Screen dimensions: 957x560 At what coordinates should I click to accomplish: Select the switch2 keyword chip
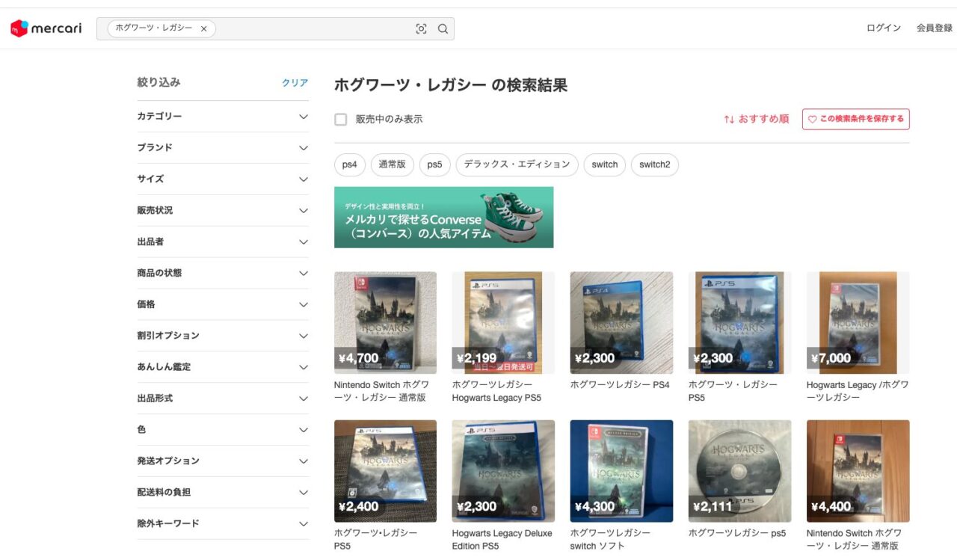[654, 164]
